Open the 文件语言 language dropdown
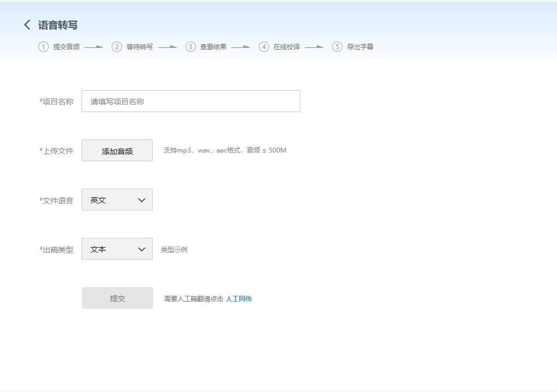Screen dimensions: 557x392 pos(117,200)
